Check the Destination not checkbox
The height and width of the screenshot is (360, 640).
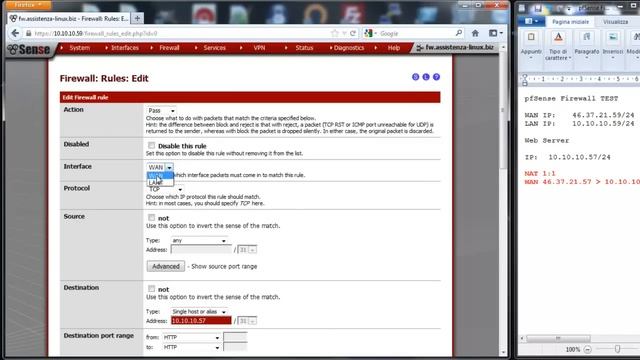pos(151,289)
